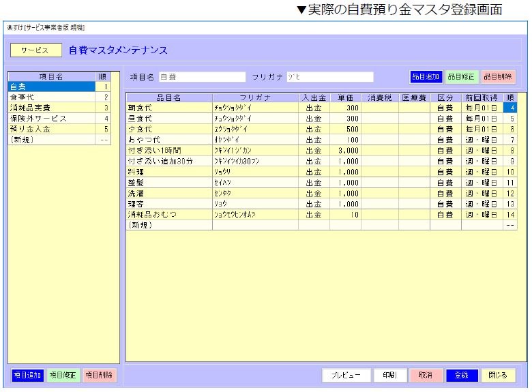Select [新規] in the category list
Viewport: 532px width, 392px height.
[x=59, y=139]
